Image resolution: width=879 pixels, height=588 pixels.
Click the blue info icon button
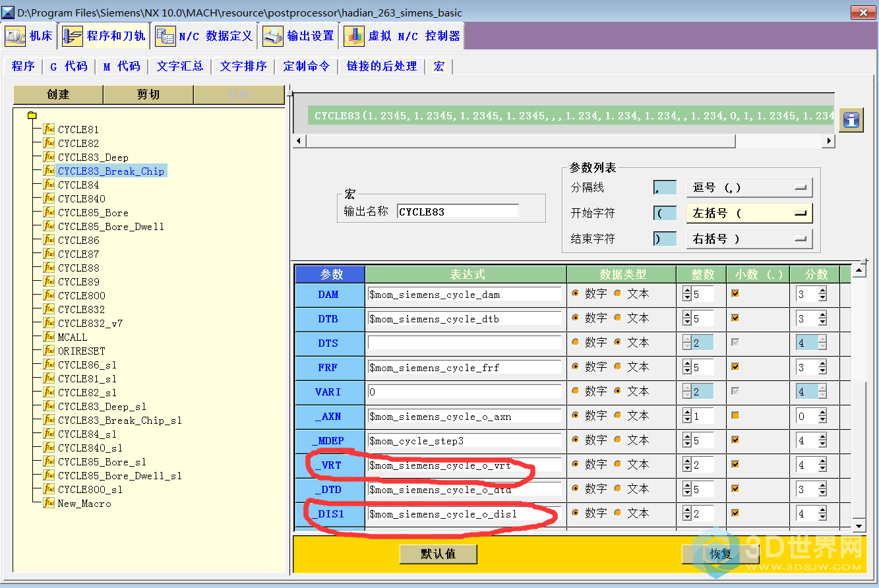(x=851, y=120)
